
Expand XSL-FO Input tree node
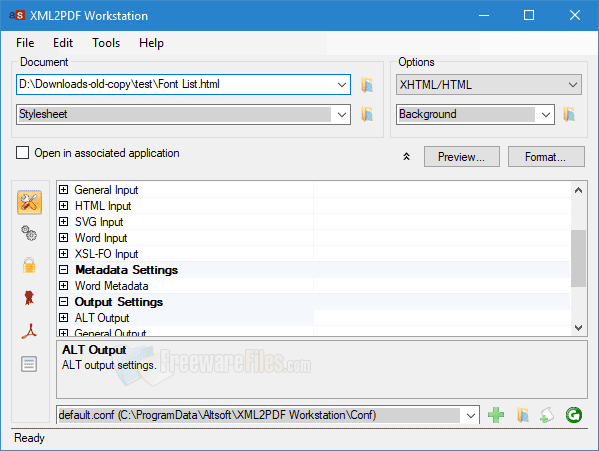pyautogui.click(x=64, y=254)
